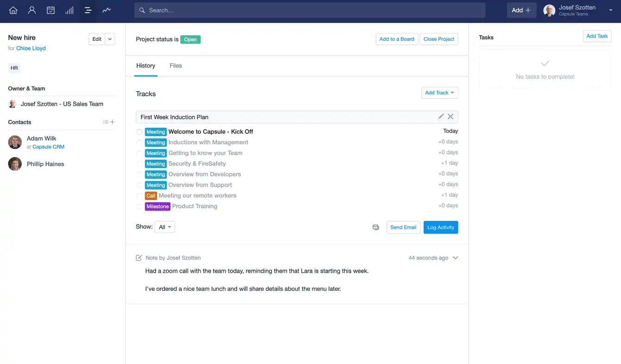
Task: Click the Send Email button
Action: (x=403, y=227)
